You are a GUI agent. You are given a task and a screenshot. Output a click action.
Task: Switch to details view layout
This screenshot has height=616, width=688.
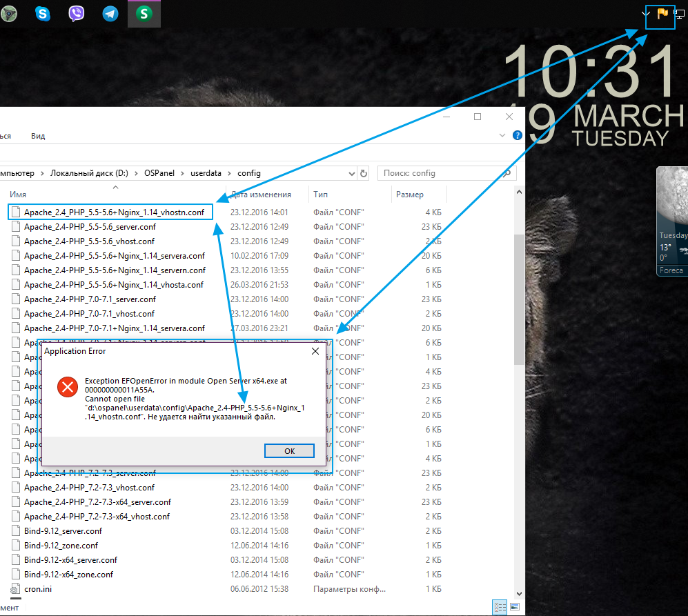pyautogui.click(x=499, y=607)
